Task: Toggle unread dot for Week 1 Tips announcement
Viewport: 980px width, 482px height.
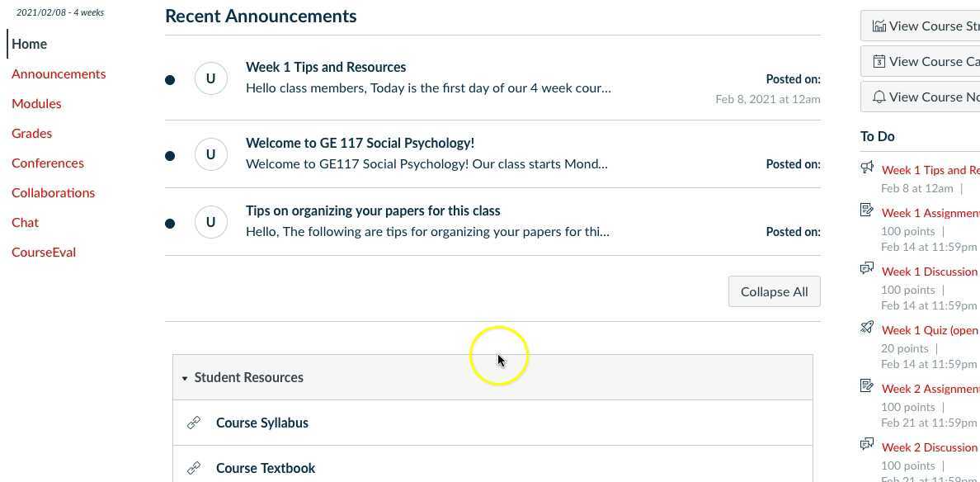Action: (170, 80)
